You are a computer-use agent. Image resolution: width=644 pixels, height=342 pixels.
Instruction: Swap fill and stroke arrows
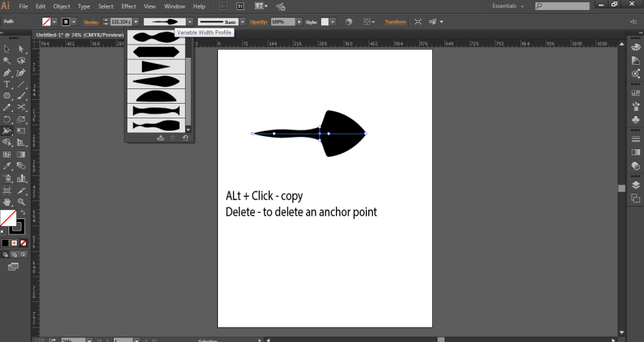23,213
